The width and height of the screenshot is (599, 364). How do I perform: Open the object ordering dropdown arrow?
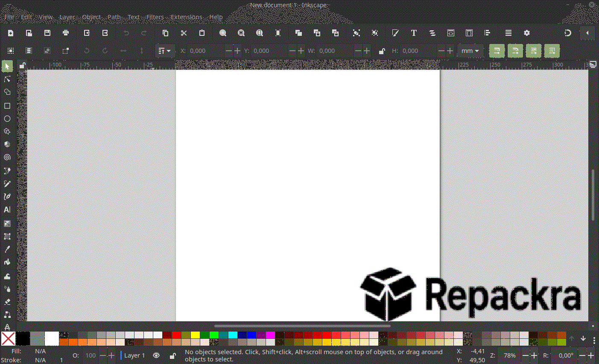pos(164,51)
